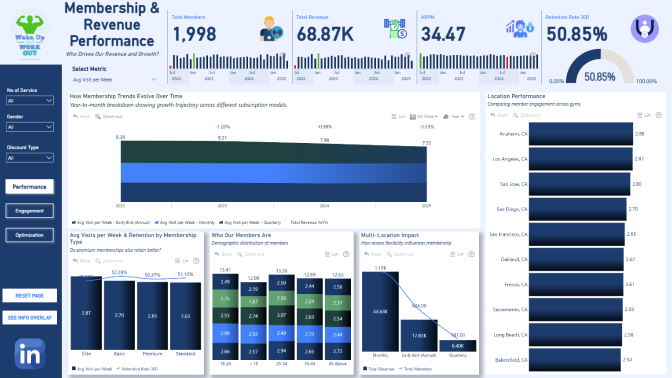This screenshot has width=672, height=378.
Task: Toggle Lin scale in Multi-Location Impact chart
Action: tap(456, 254)
